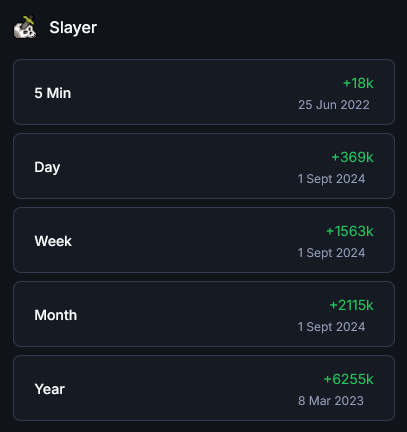
Task: Click the 25 Jun 2022 date
Action: [334, 105]
